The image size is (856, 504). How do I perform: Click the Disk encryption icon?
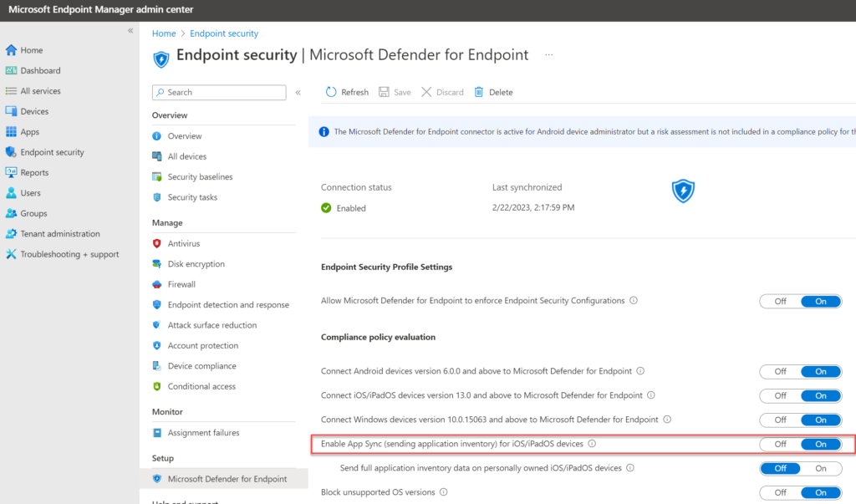point(156,264)
